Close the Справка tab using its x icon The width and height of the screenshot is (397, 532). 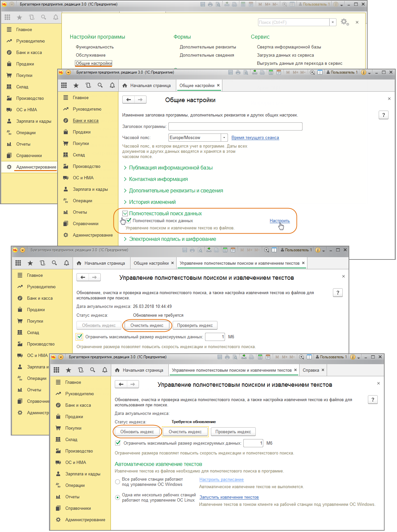323,370
